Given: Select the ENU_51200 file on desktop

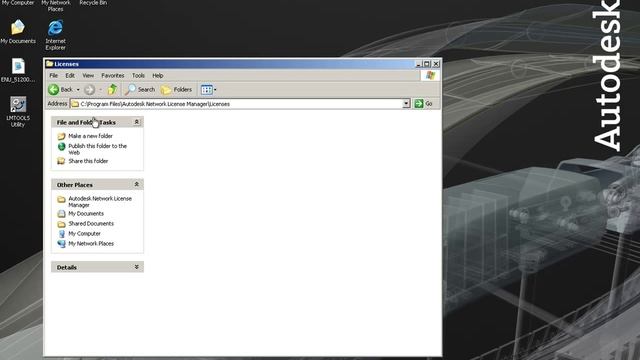Looking at the screenshot, I should 18,70.
